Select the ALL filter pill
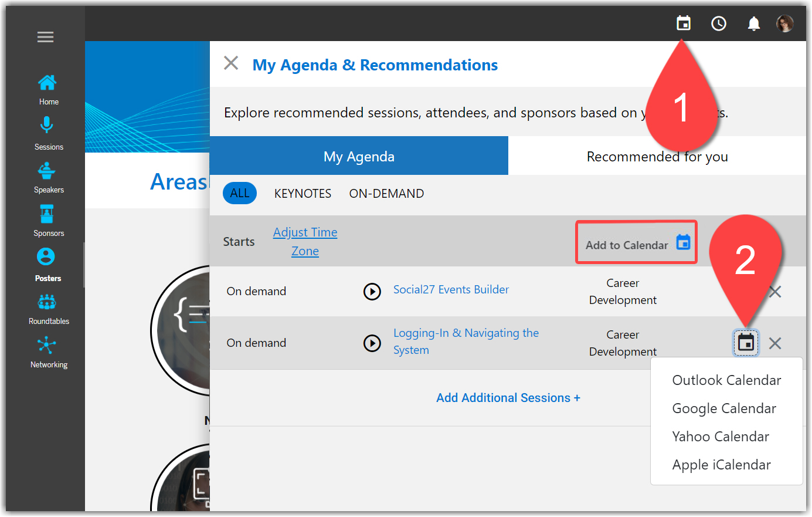The width and height of the screenshot is (812, 517). [239, 193]
